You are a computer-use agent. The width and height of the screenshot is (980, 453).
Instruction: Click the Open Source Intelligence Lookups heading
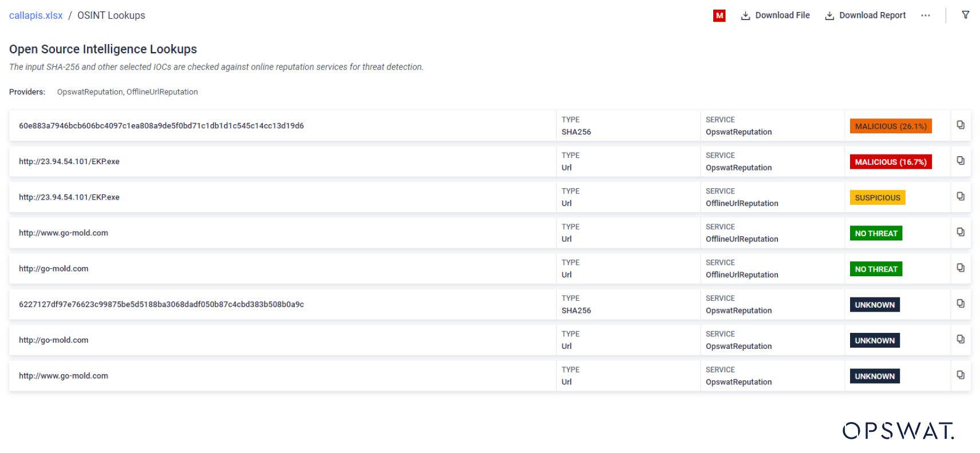[x=103, y=49]
